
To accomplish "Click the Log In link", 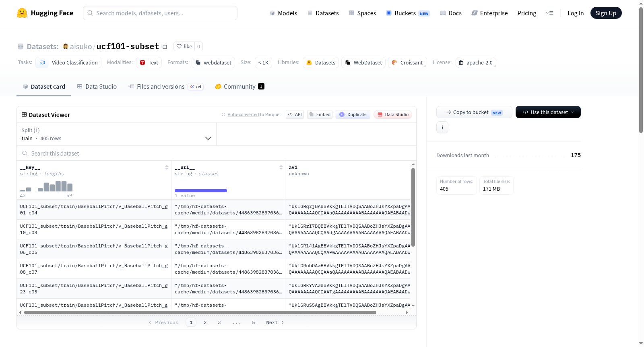I will point(576,13).
